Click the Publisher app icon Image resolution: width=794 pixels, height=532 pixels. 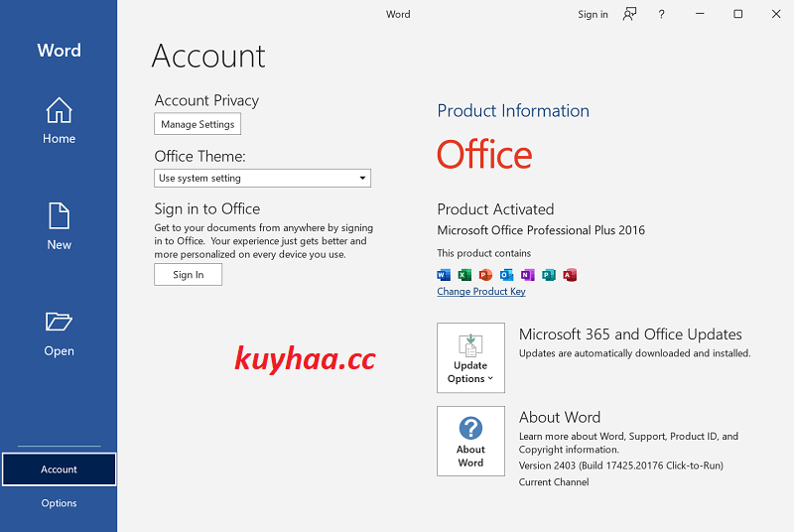pyautogui.click(x=549, y=275)
